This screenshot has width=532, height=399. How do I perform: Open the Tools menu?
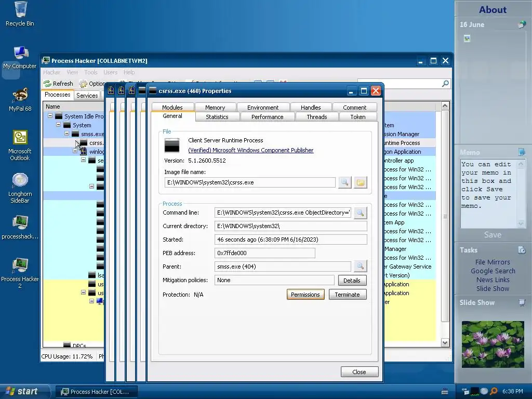[x=90, y=72]
